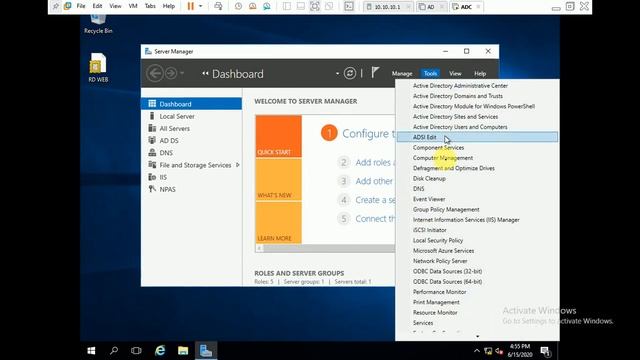Open the VMware VM menu
640x360 pixels.
tap(133, 6)
